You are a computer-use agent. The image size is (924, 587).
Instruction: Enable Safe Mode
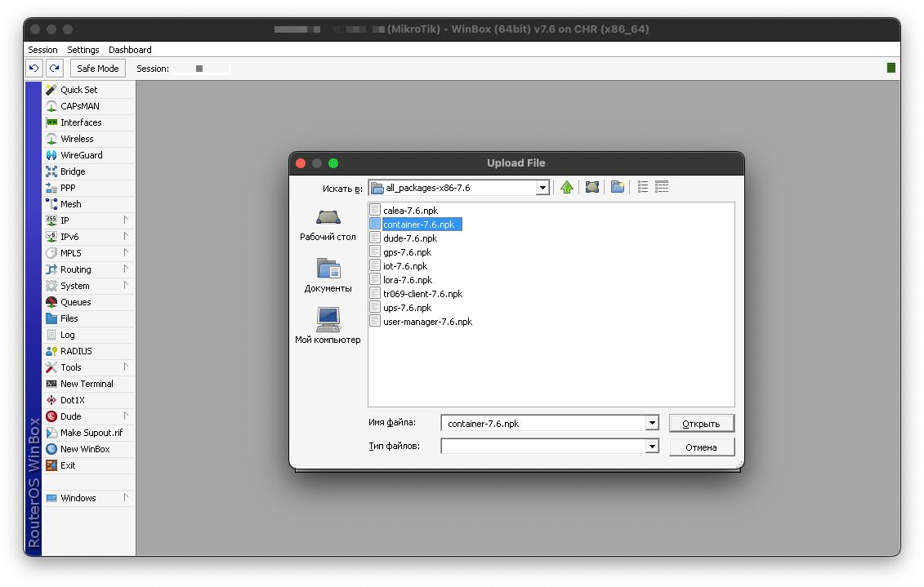coord(97,68)
